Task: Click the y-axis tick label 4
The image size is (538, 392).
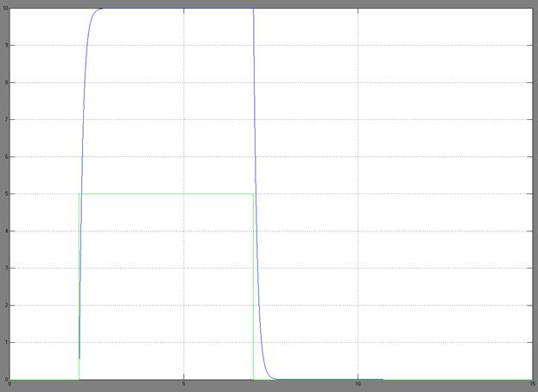Action: click(x=7, y=231)
